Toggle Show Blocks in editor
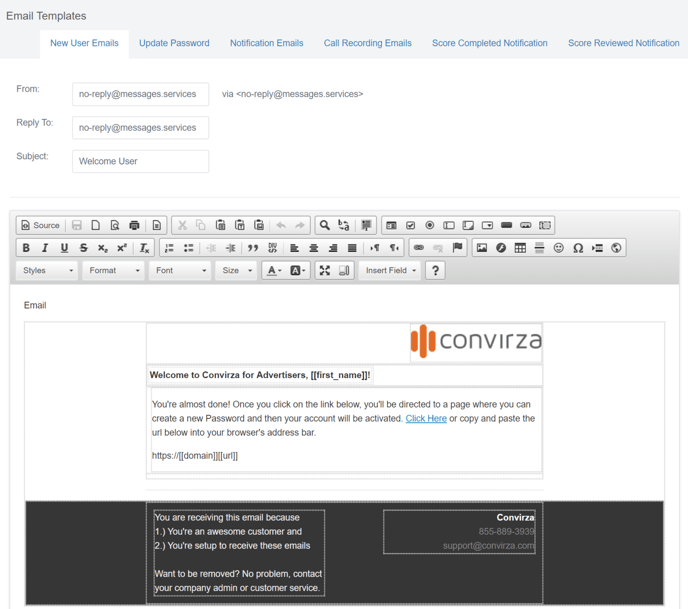The width and height of the screenshot is (688, 609). tap(344, 271)
